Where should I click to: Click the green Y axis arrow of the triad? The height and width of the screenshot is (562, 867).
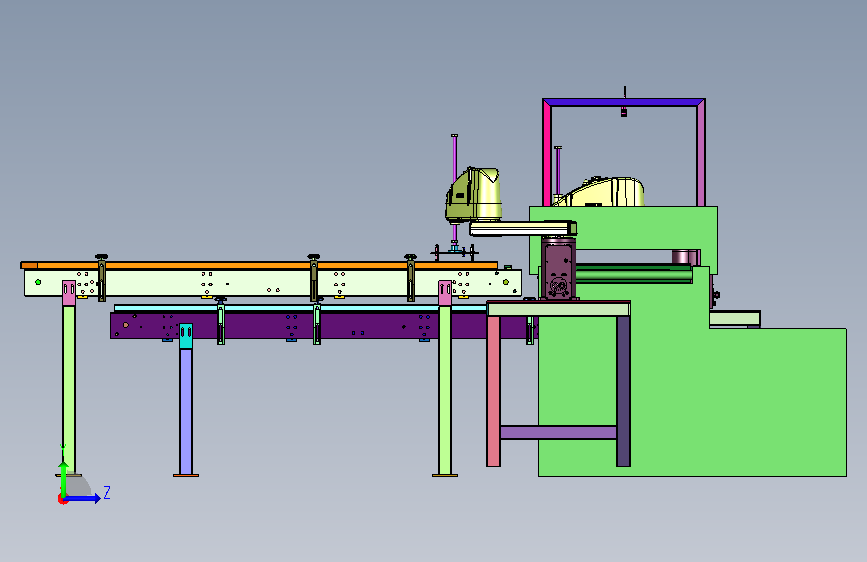coord(64,478)
